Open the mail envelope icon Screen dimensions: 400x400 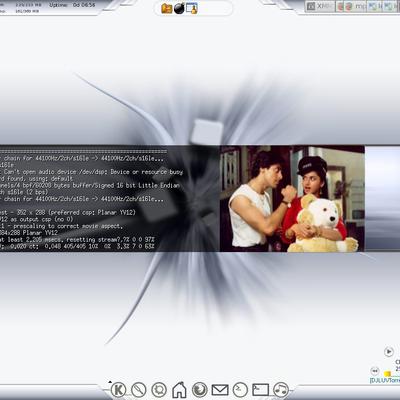pyautogui.click(x=220, y=389)
